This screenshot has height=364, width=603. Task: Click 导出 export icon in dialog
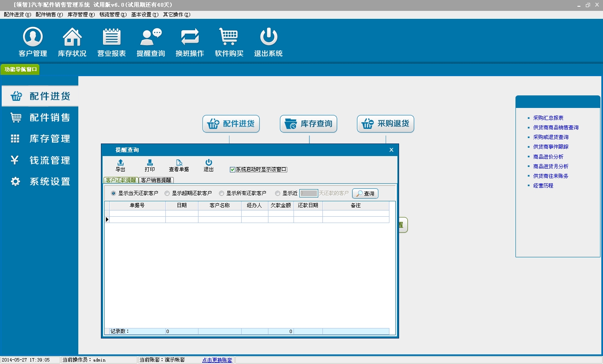point(121,166)
